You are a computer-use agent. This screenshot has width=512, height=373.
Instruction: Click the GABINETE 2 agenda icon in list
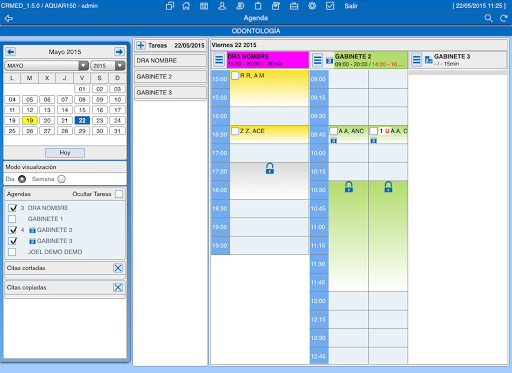32,230
